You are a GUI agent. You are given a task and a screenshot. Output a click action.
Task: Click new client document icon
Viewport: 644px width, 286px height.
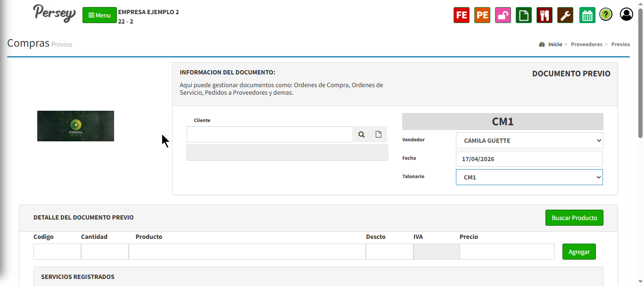[x=379, y=134]
